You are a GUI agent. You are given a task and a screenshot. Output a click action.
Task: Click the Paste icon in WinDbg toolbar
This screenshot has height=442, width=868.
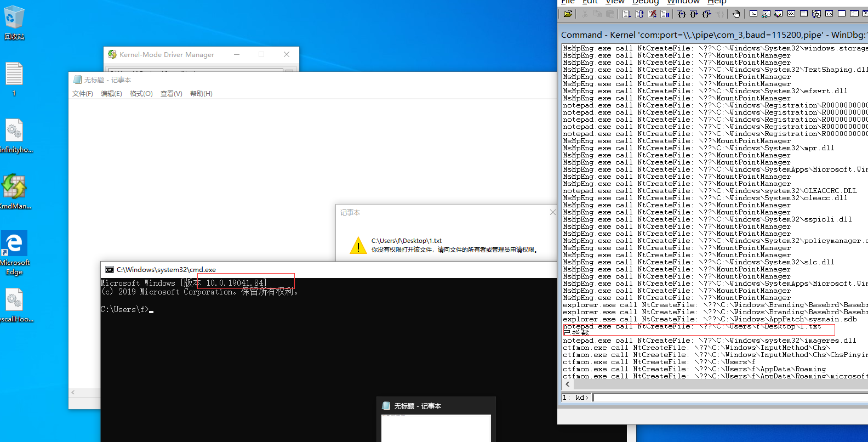pyautogui.click(x=610, y=14)
